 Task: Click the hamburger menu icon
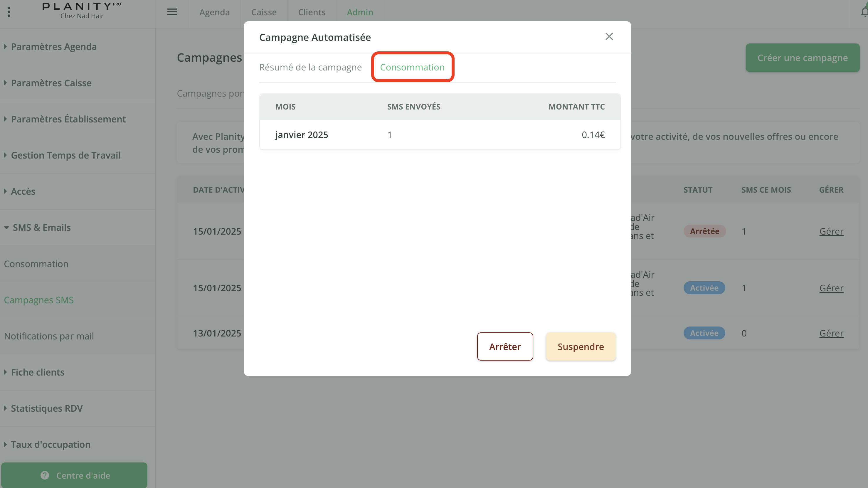pyautogui.click(x=172, y=12)
